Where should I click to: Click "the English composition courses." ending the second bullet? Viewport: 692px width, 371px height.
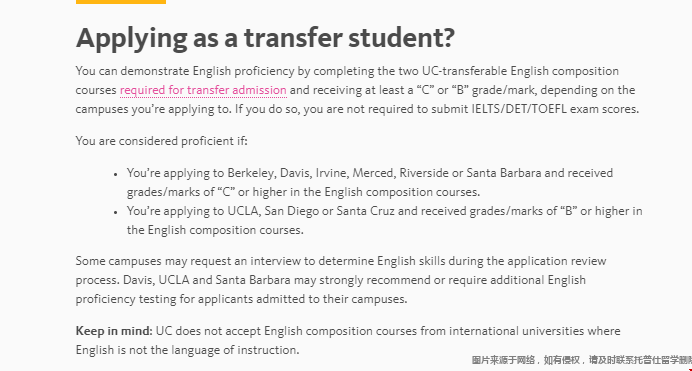click(x=215, y=230)
